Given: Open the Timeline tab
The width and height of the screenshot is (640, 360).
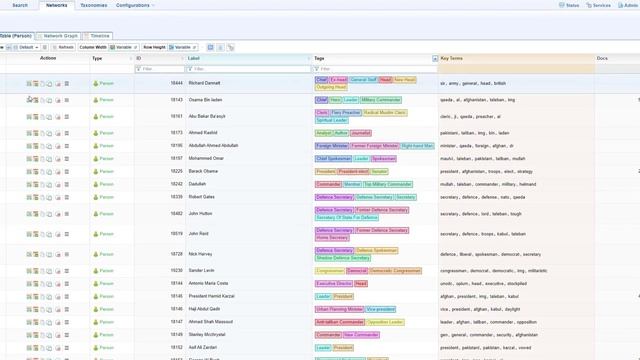Looking at the screenshot, I should coord(97,36).
